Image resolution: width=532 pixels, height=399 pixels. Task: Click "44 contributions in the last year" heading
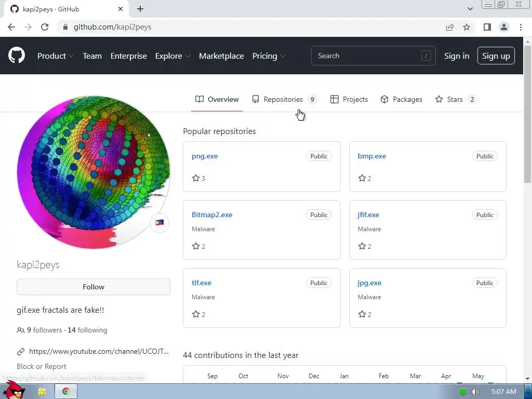pos(241,355)
